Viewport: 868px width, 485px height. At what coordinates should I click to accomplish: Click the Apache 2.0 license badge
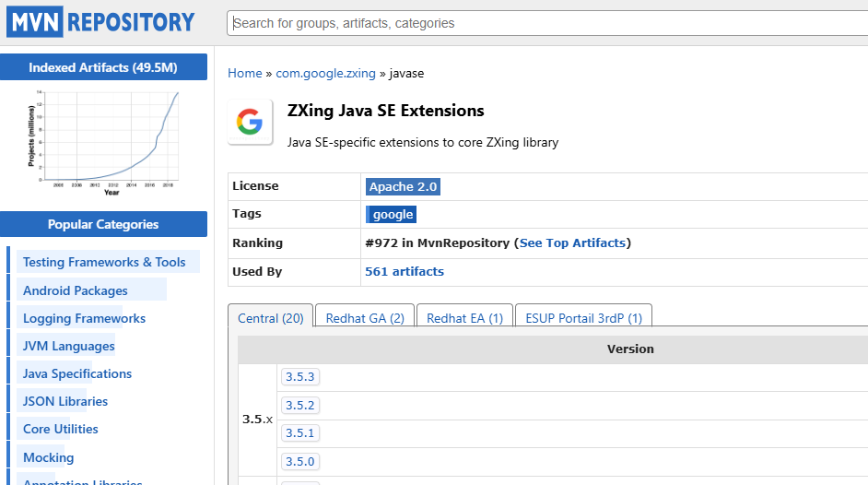pyautogui.click(x=403, y=186)
